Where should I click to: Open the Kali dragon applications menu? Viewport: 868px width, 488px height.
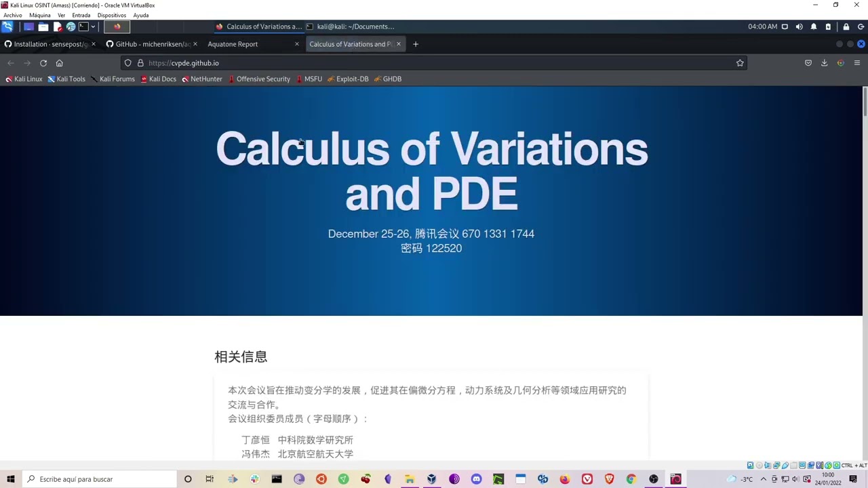(7, 26)
